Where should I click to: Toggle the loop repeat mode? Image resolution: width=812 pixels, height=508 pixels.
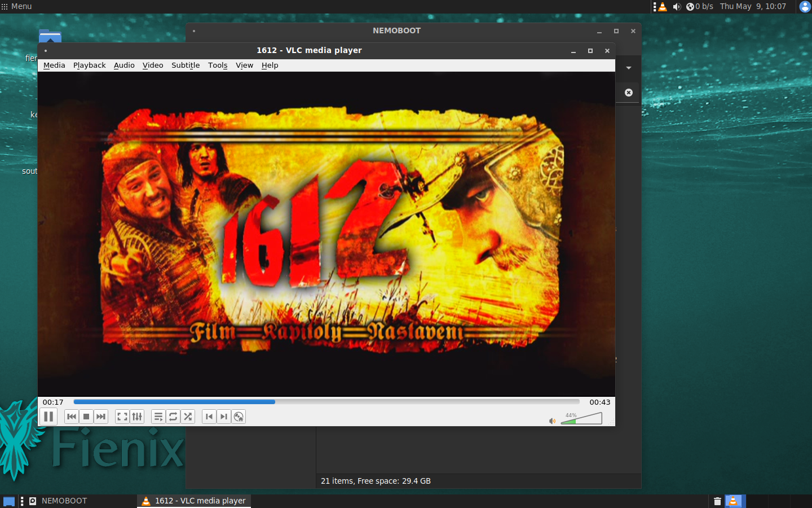coord(173,417)
